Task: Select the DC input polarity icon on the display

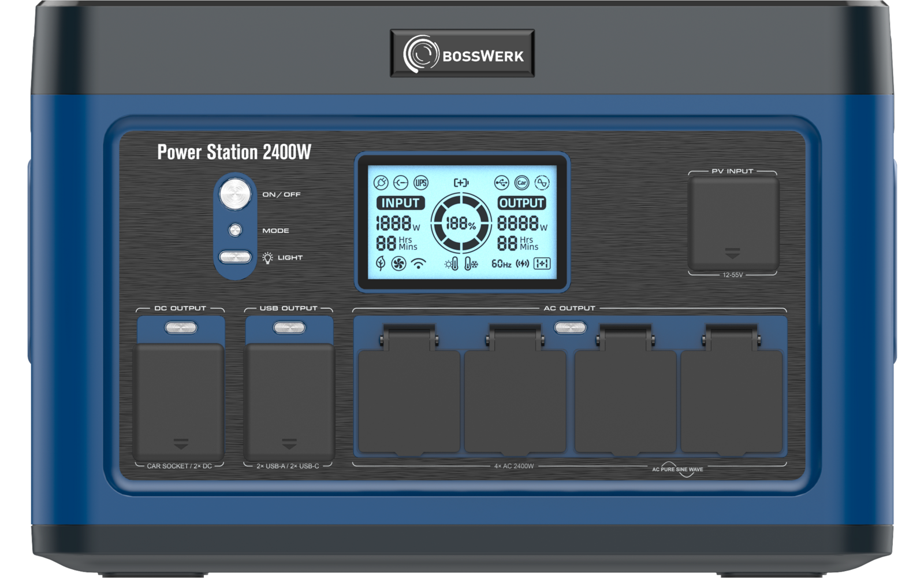Action: pos(401,183)
